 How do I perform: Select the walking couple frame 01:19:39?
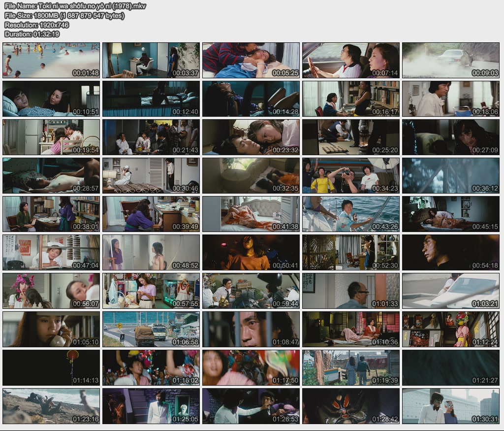tap(351, 367)
